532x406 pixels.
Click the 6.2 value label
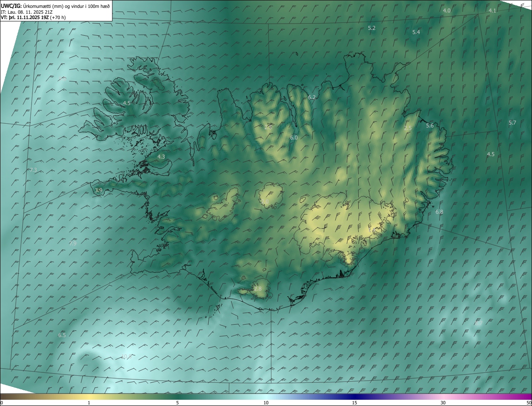(x=312, y=97)
